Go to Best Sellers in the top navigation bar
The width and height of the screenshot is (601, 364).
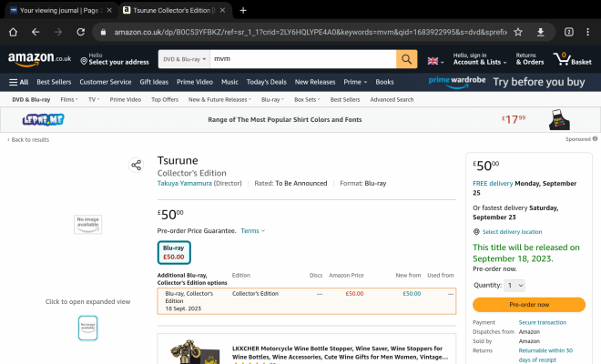[x=54, y=82]
